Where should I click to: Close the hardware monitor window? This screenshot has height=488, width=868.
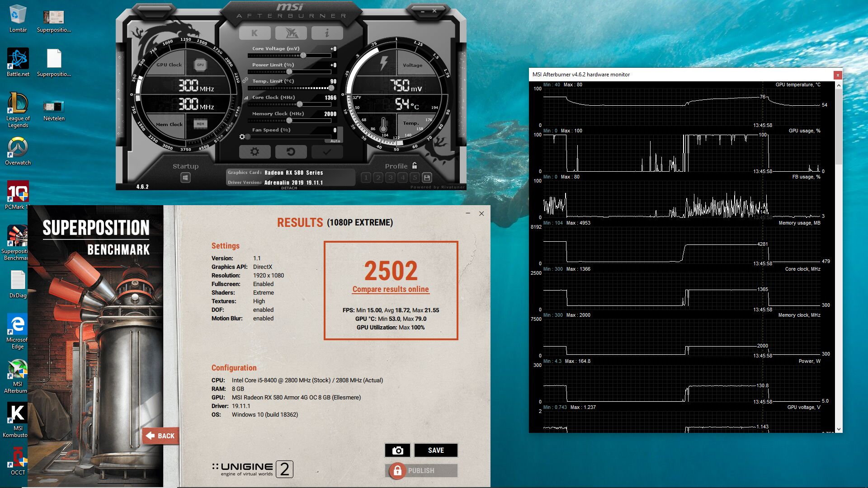pyautogui.click(x=838, y=75)
